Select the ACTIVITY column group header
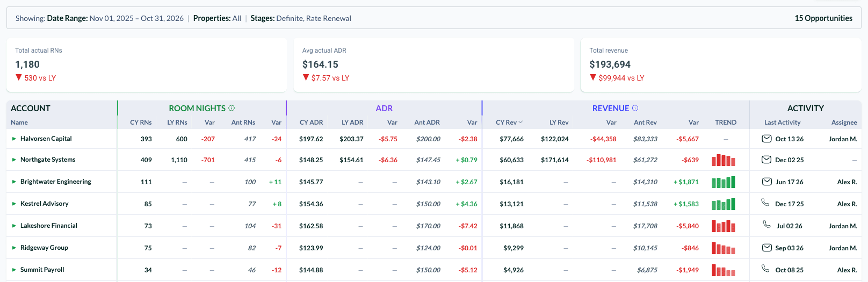 [x=805, y=109]
